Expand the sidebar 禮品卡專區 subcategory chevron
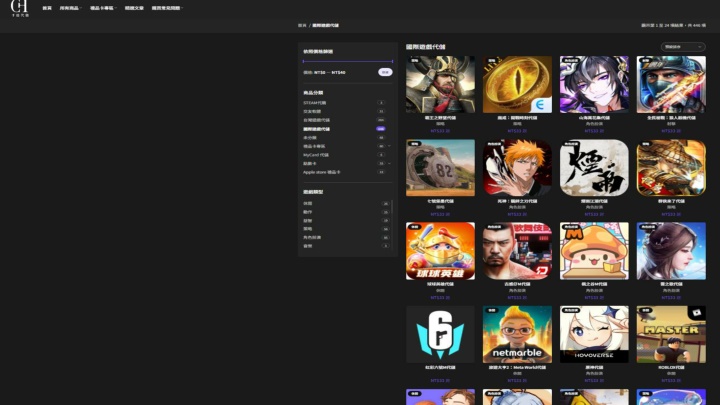The width and height of the screenshot is (720, 405). click(x=389, y=146)
